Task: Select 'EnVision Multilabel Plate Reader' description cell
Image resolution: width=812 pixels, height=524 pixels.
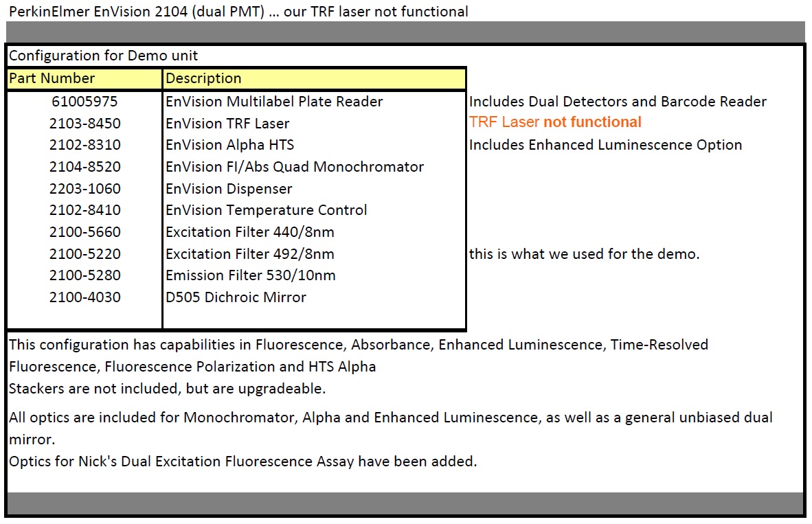Action: coord(275,102)
